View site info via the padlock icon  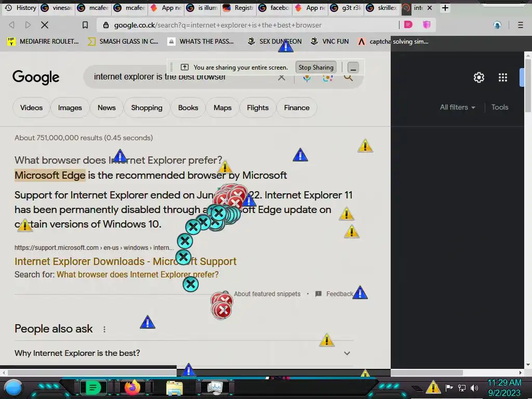[106, 25]
